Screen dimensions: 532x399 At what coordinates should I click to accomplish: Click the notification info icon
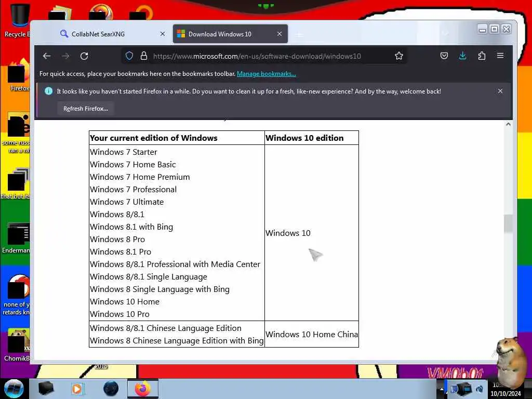point(48,91)
